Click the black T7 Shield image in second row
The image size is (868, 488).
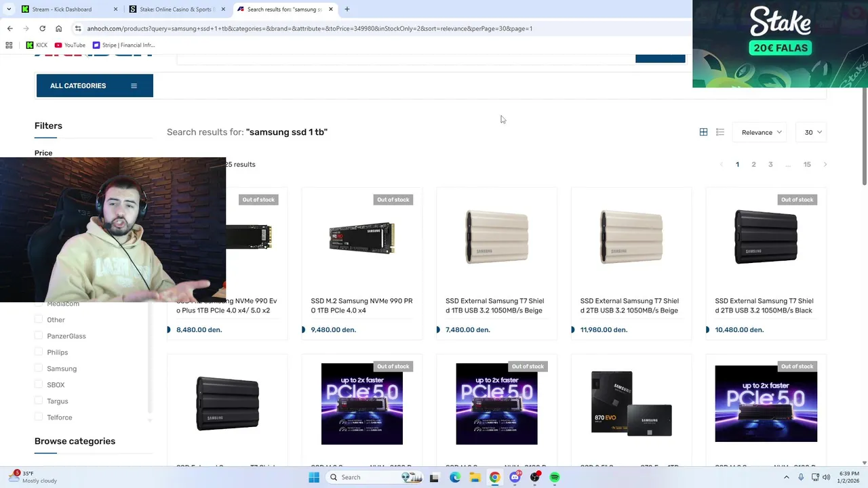tap(227, 404)
